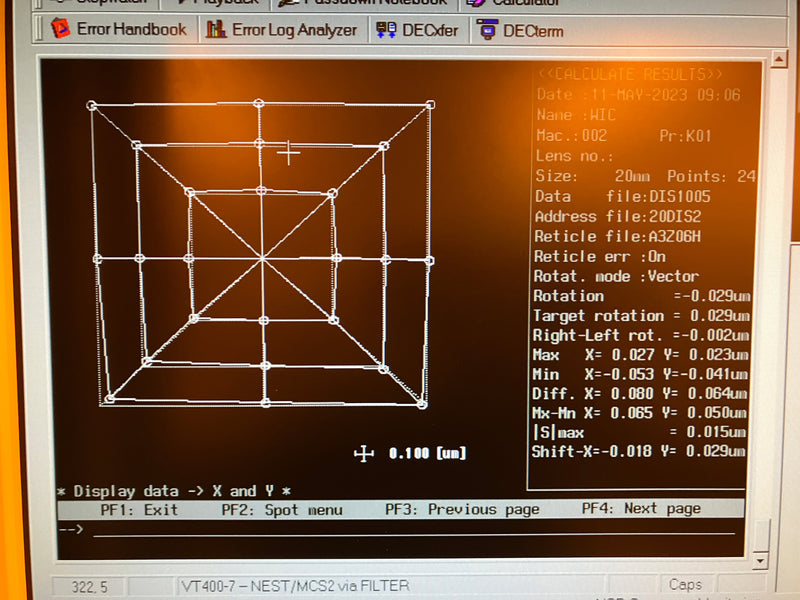Click the scrollbar up arrow
The height and width of the screenshot is (600, 800).
(779, 59)
